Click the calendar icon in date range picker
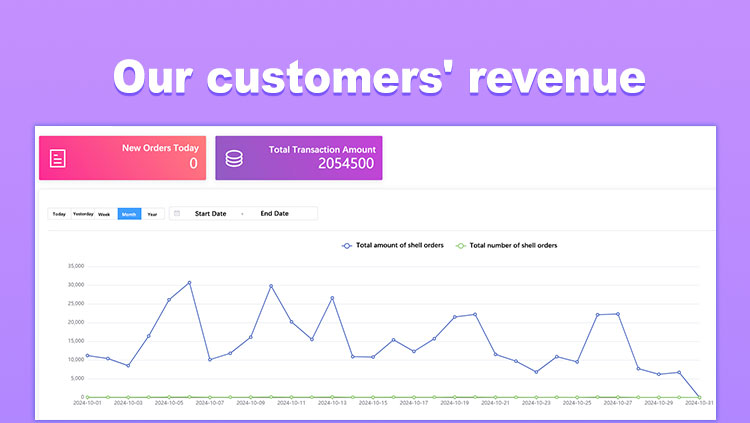 [177, 214]
